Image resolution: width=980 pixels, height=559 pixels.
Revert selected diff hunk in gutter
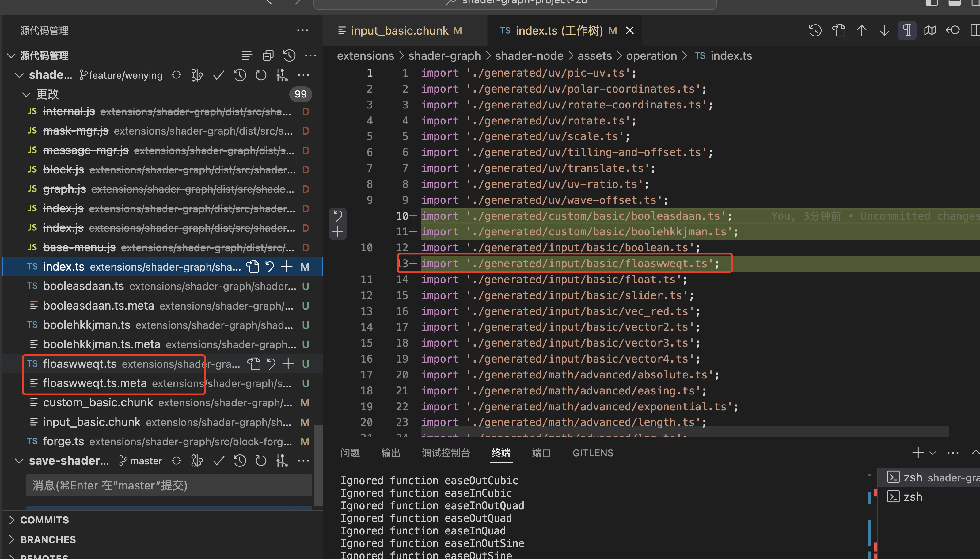[x=338, y=216]
